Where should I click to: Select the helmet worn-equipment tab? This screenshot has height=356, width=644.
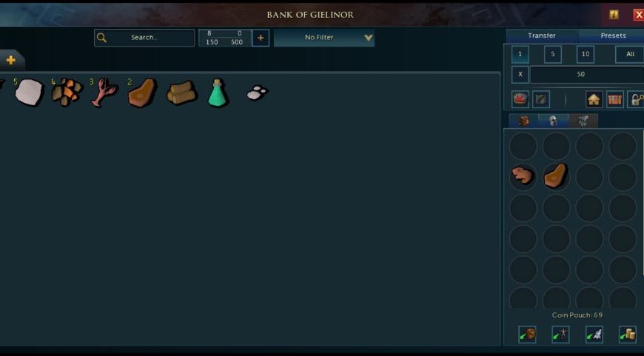(x=553, y=121)
